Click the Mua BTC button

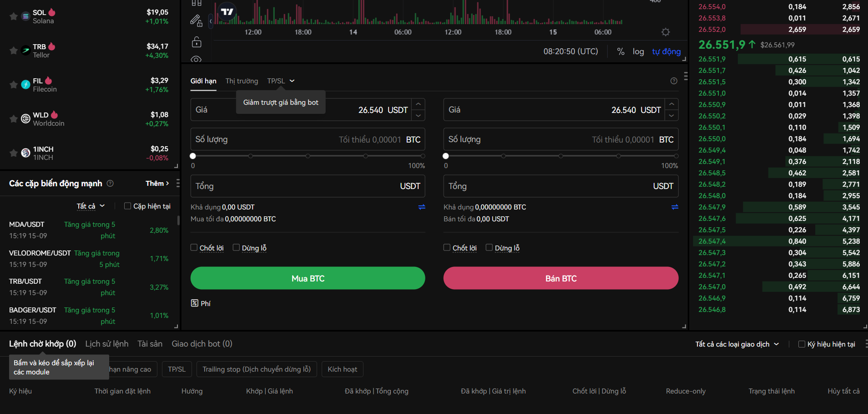pyautogui.click(x=308, y=278)
